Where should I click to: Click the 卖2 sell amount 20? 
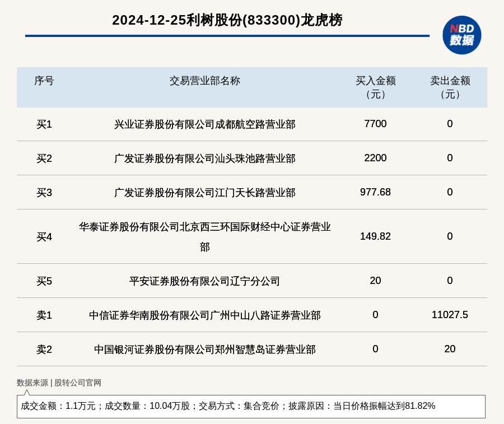[x=450, y=349]
